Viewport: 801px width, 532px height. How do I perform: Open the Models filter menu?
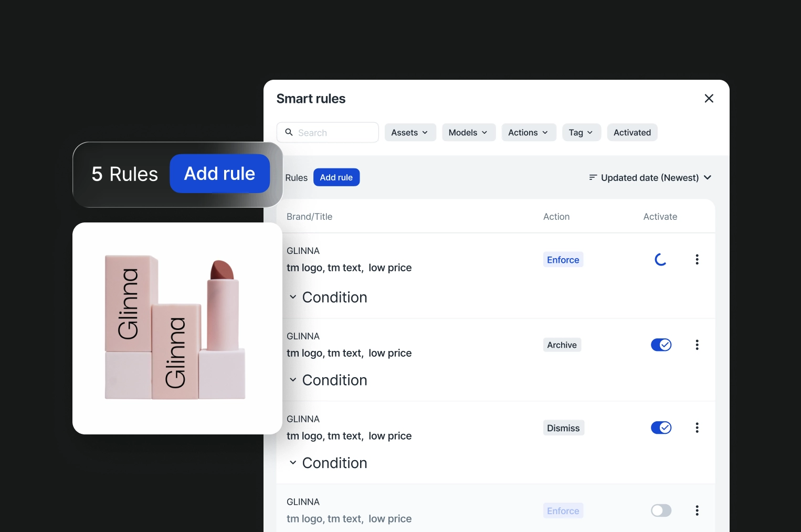[x=468, y=132]
